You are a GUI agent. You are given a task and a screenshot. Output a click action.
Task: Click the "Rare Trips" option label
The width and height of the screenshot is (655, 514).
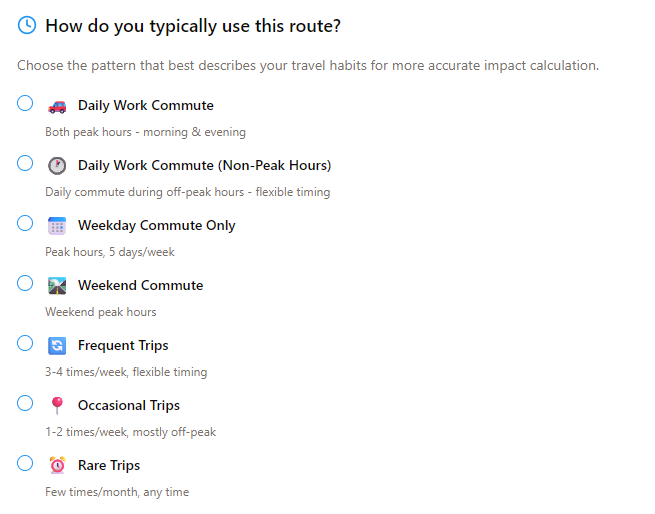tap(109, 465)
